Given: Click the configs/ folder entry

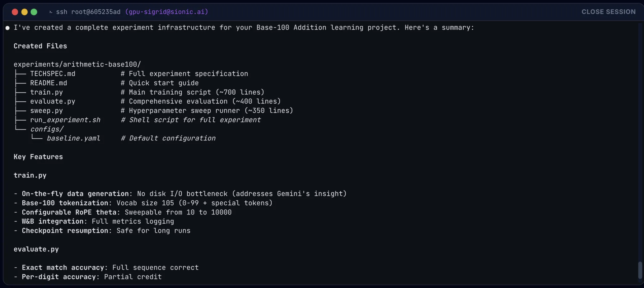Looking at the screenshot, I should tap(47, 129).
